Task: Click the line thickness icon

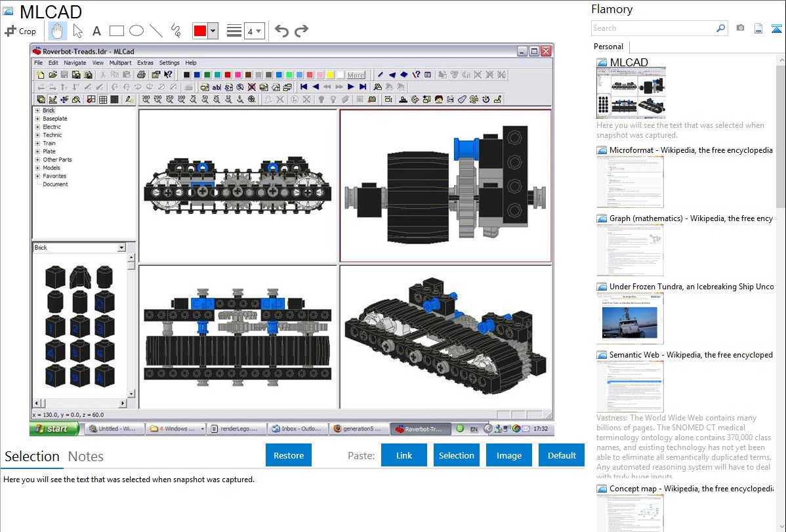Action: [234, 31]
